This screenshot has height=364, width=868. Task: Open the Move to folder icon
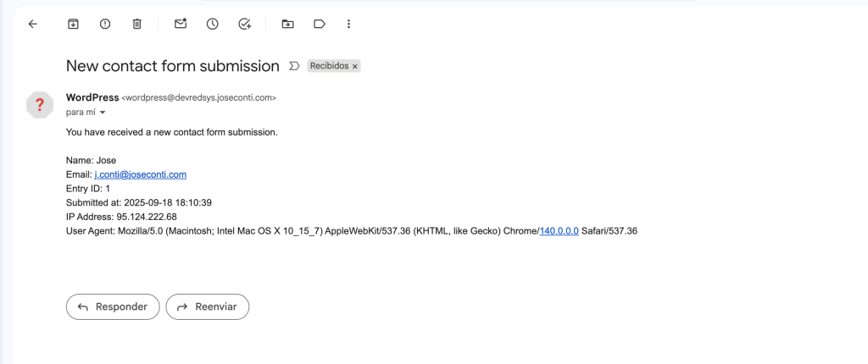[x=288, y=24]
